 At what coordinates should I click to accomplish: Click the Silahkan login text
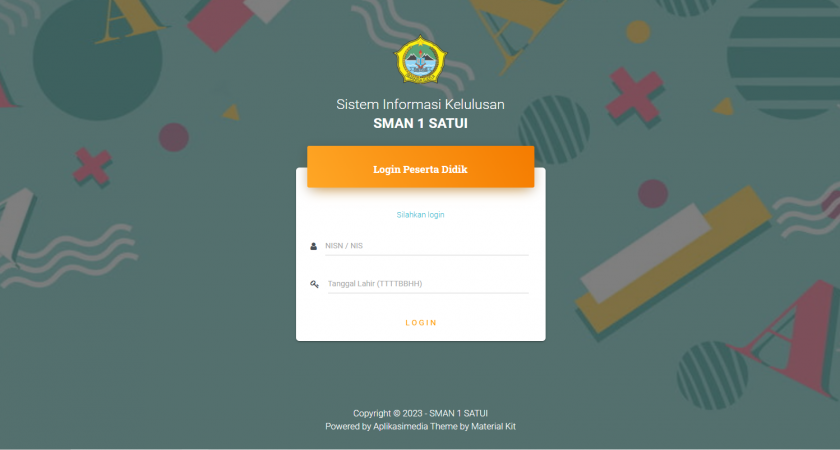tap(421, 215)
